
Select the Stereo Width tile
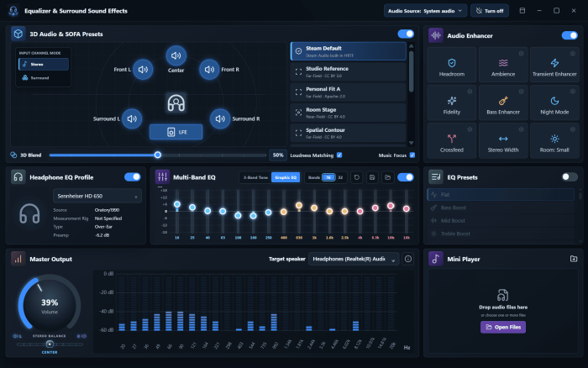[x=503, y=140]
